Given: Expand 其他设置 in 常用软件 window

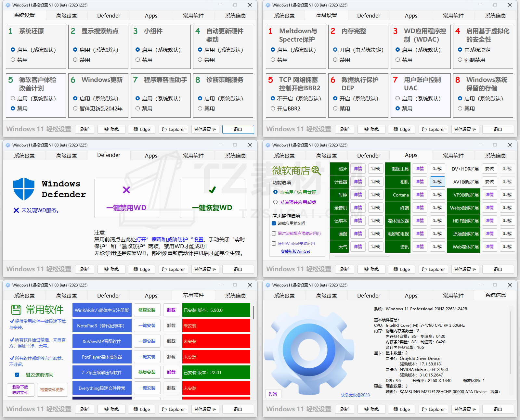Looking at the screenshot, I should tap(205, 409).
